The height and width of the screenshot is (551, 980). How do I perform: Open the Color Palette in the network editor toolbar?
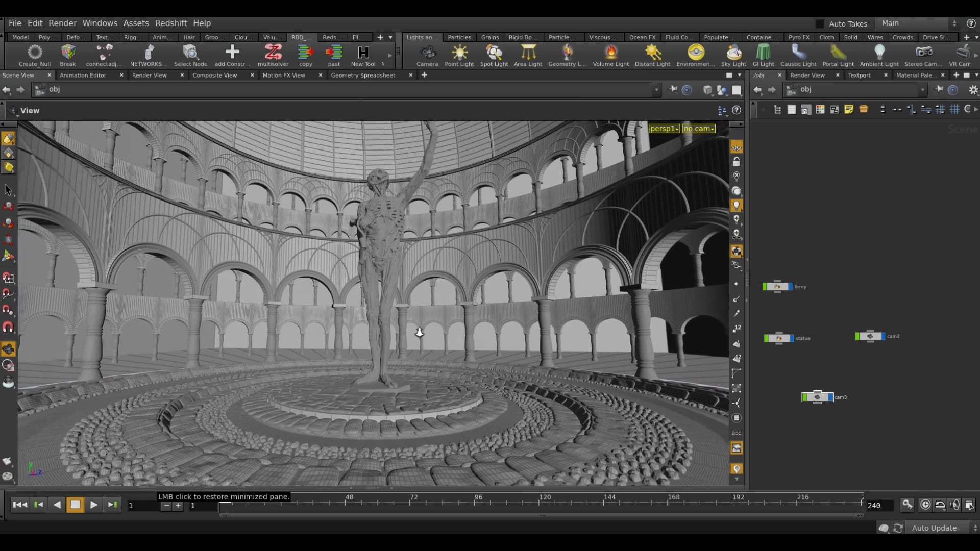(820, 109)
